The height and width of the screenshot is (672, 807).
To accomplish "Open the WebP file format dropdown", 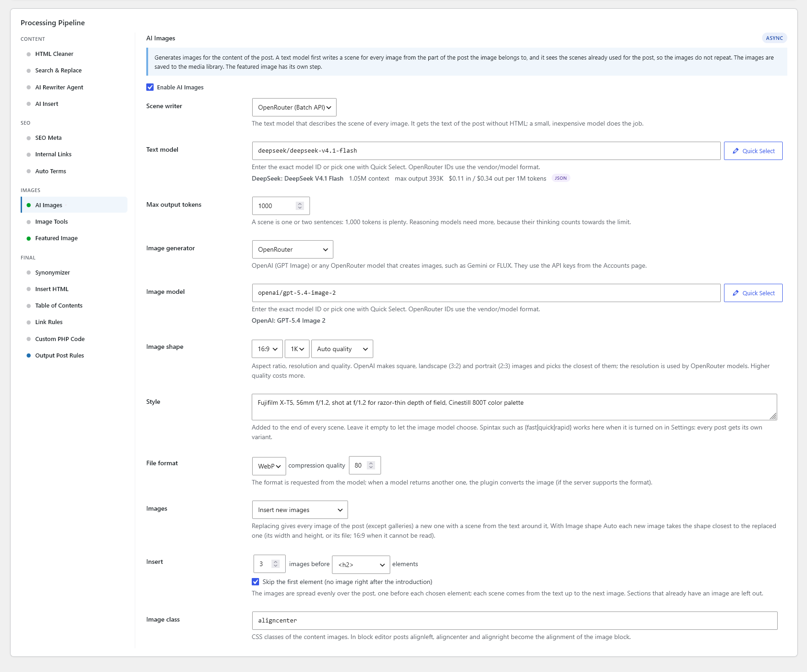I will point(269,466).
